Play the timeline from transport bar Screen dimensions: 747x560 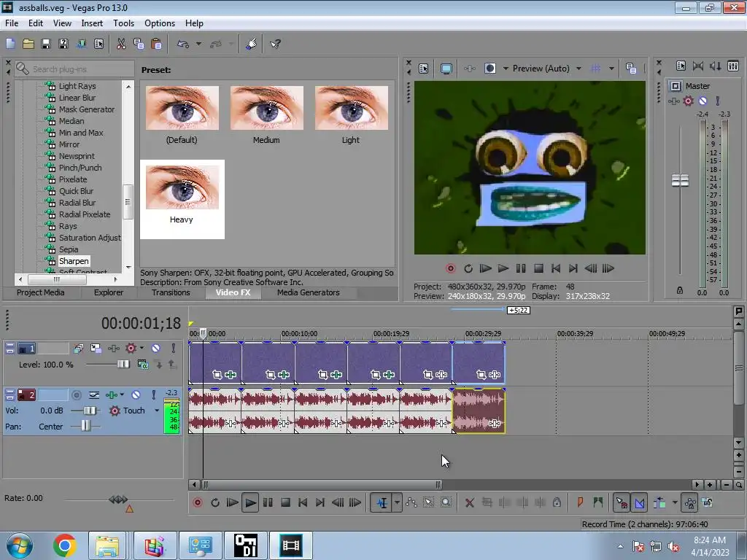pos(249,502)
